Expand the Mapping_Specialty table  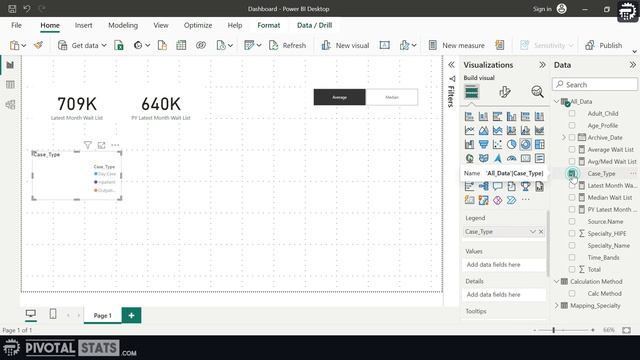point(557,305)
